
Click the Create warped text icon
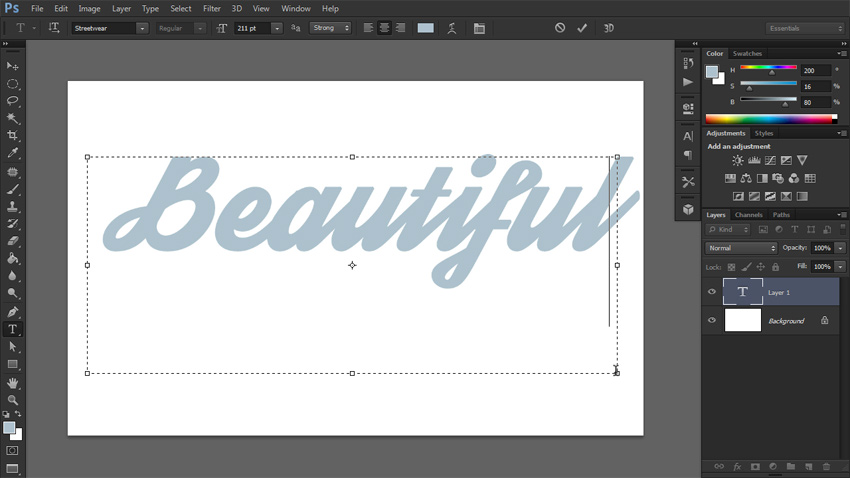click(453, 28)
